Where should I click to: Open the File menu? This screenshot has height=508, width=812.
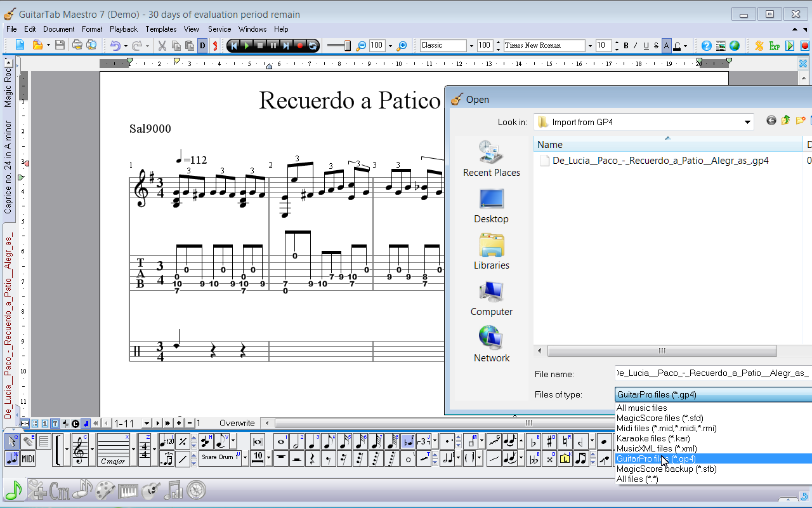[11, 29]
